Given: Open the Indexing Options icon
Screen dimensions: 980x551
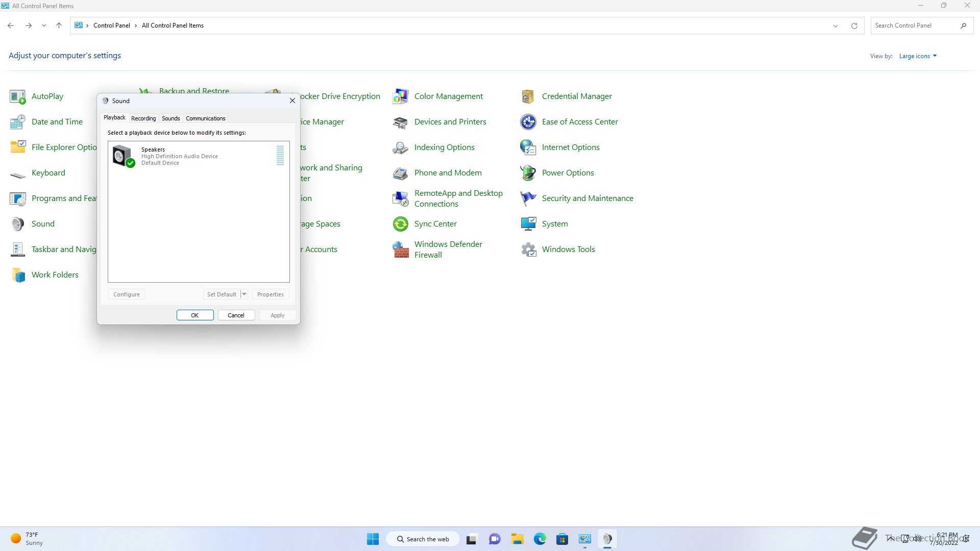Looking at the screenshot, I should pos(401,147).
